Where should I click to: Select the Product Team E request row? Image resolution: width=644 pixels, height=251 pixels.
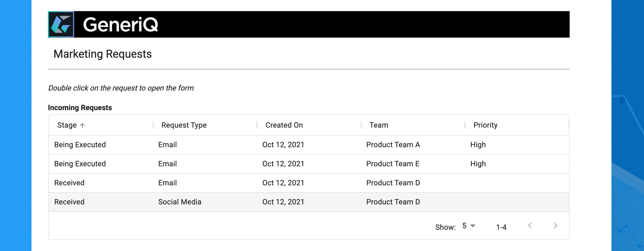(309, 164)
